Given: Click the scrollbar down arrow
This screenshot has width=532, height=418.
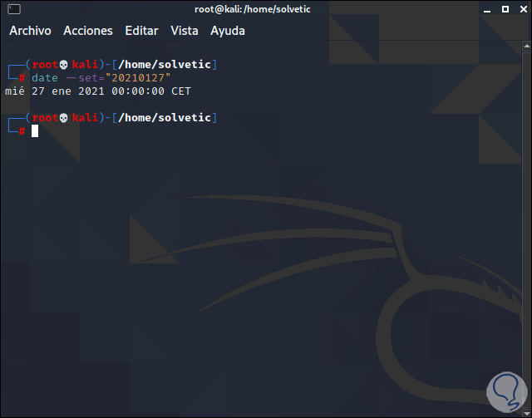Looking at the screenshot, I should click(526, 412).
